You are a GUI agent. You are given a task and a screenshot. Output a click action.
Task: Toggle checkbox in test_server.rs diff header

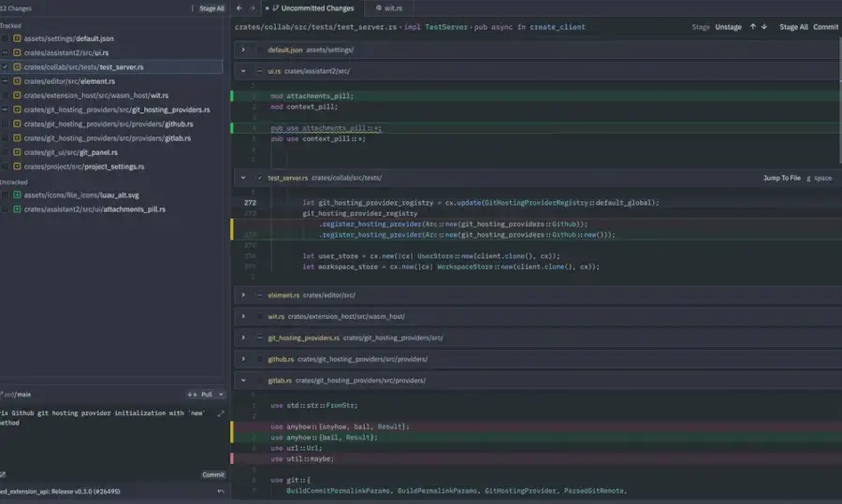click(x=260, y=178)
